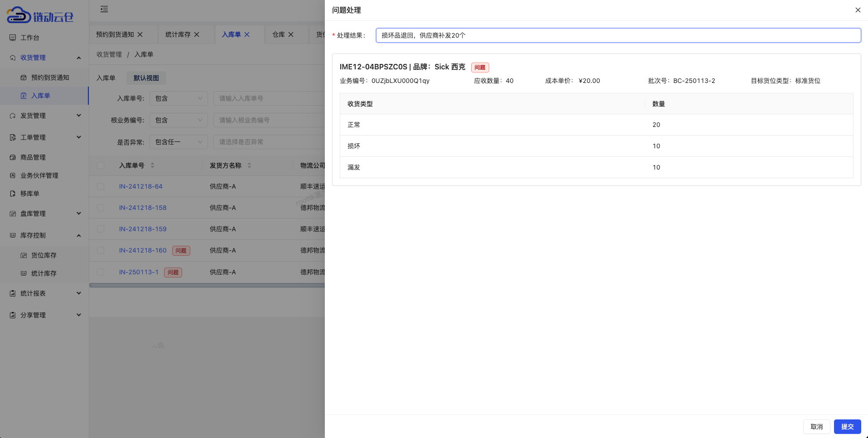Open 工作台 from the sidebar icon
The width and height of the screenshot is (868, 438).
[12, 38]
